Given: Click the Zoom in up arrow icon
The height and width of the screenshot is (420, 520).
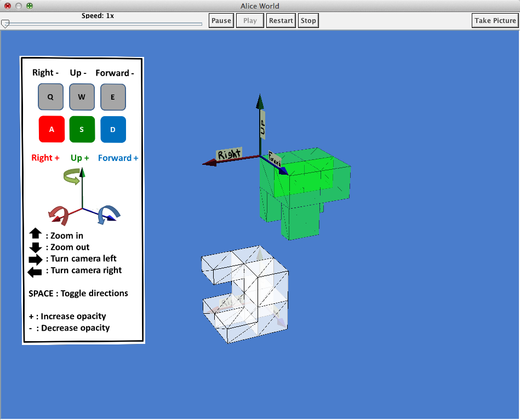Looking at the screenshot, I should coord(36,235).
